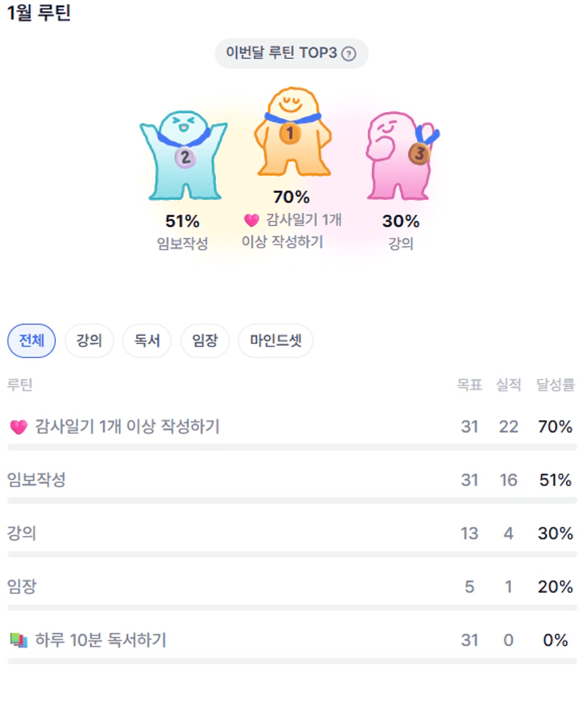This screenshot has width=586, height=728.
Task: Click the TOP3 help question mark icon
Action: [x=349, y=54]
